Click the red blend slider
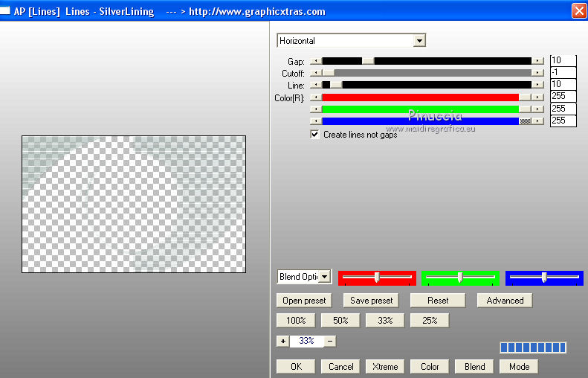The image size is (588, 378). click(x=377, y=278)
